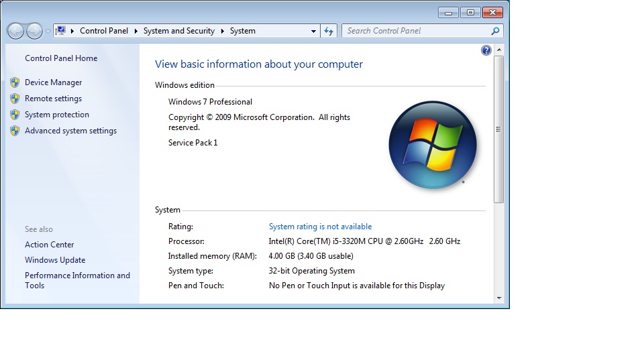Click the computer icon in address bar

pyautogui.click(x=62, y=31)
